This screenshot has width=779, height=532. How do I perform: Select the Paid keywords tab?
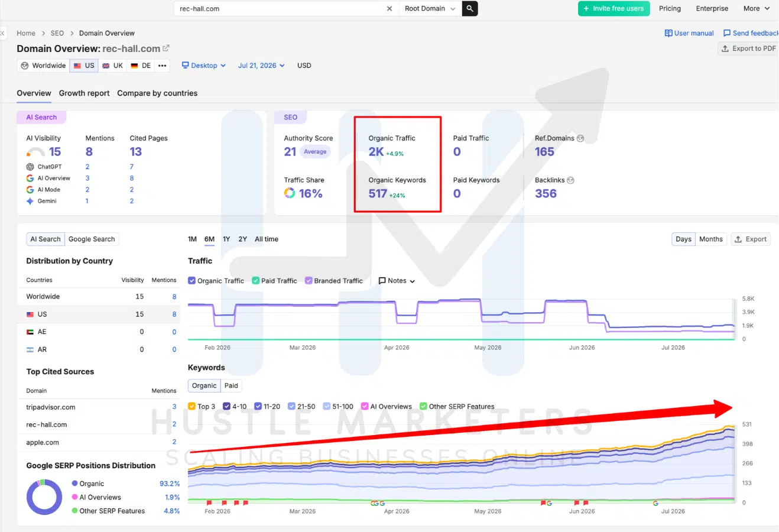click(231, 386)
